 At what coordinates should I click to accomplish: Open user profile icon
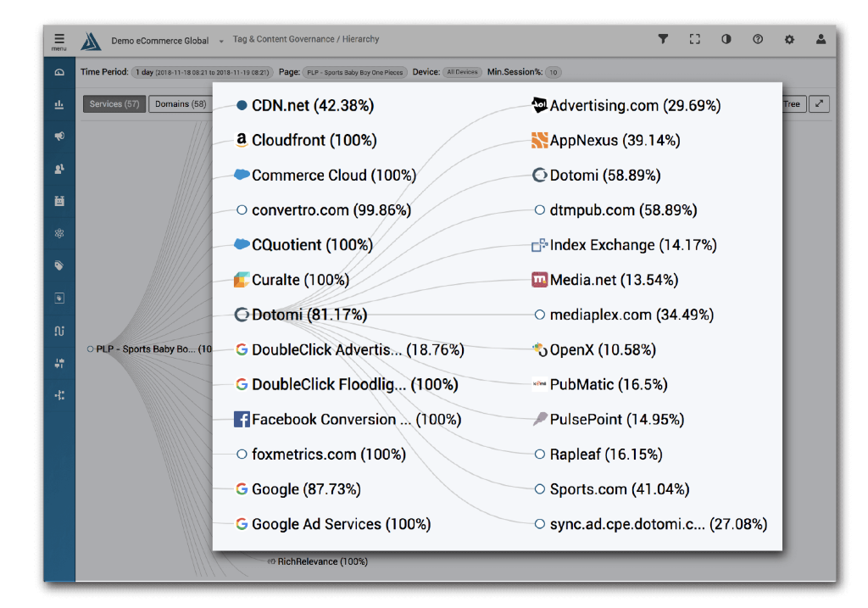(821, 39)
